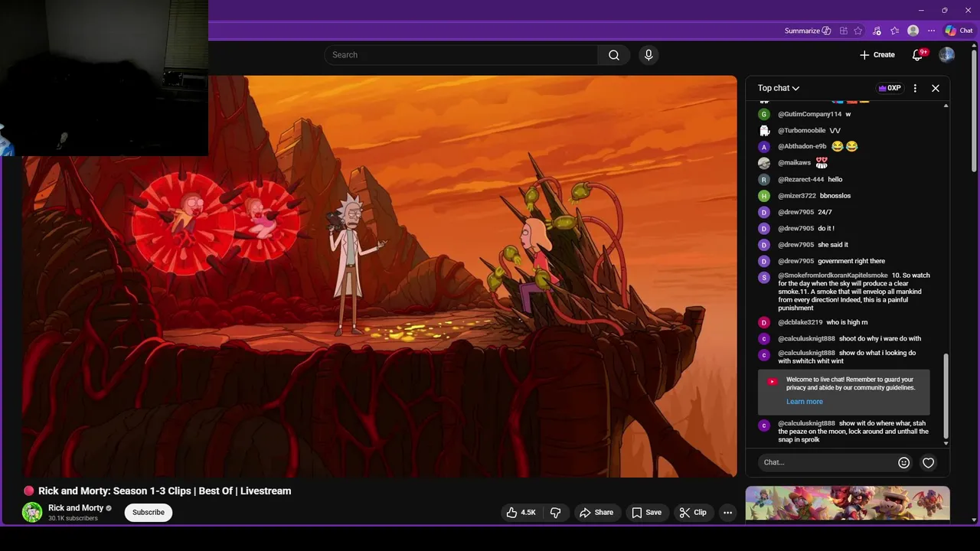Open @GutimCompany114 commenter avatar
Screen dimensions: 980x551
coord(763,114)
